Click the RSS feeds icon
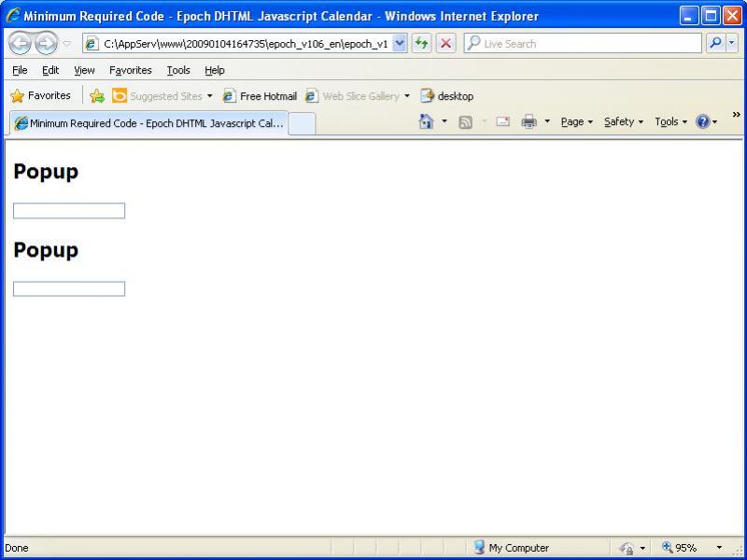Viewport: 747px width, 560px height. pos(465,122)
